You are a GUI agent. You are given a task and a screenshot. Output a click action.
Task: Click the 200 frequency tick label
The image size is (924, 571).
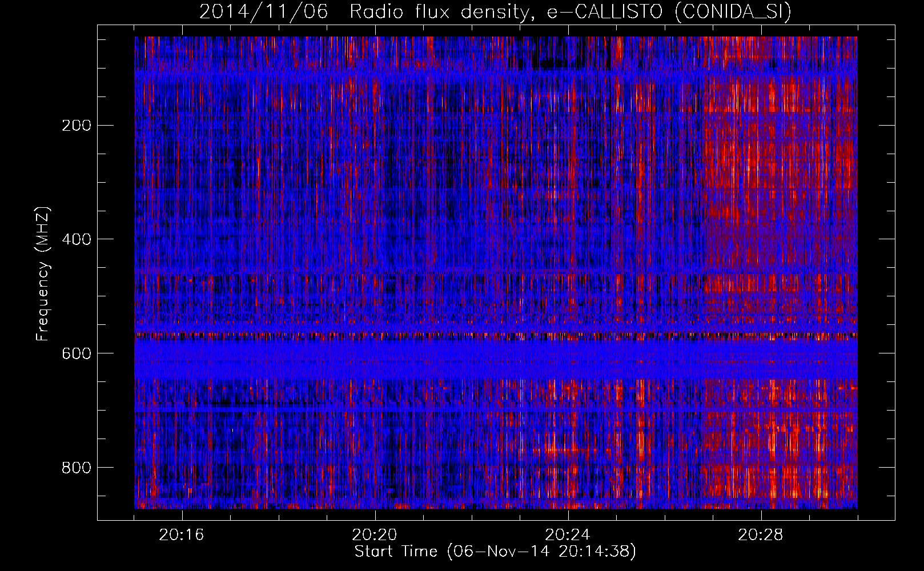tap(76, 125)
